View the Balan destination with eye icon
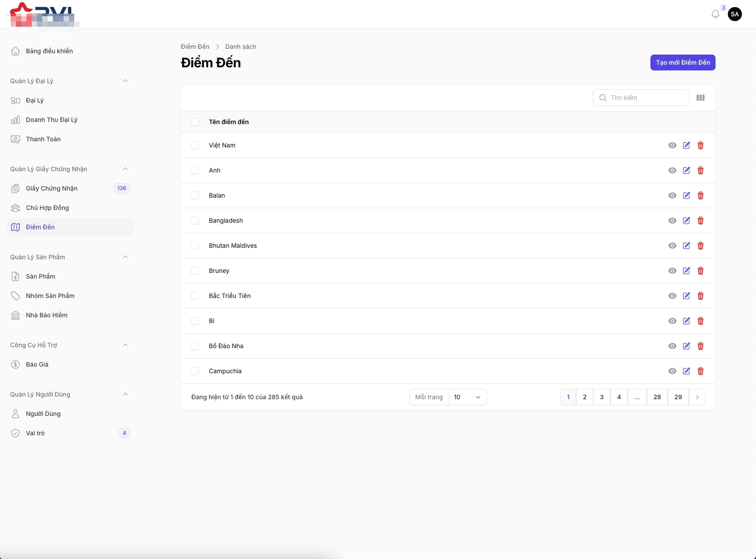 [x=672, y=195]
